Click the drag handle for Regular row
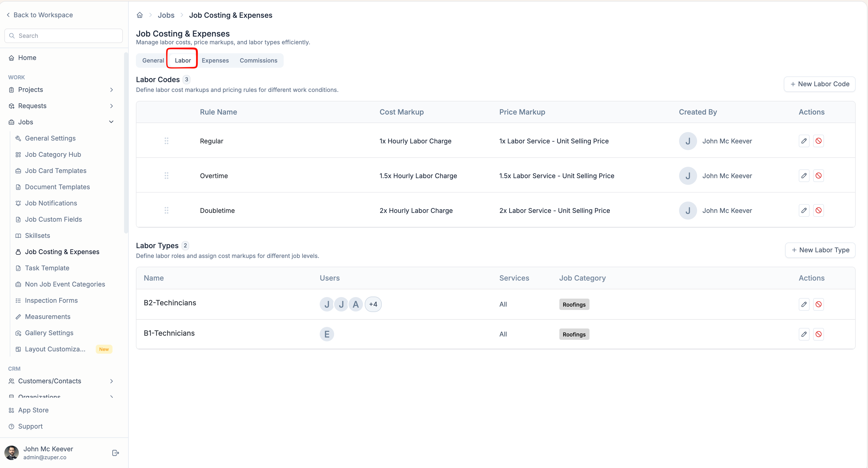This screenshot has height=468, width=868. coord(167,141)
